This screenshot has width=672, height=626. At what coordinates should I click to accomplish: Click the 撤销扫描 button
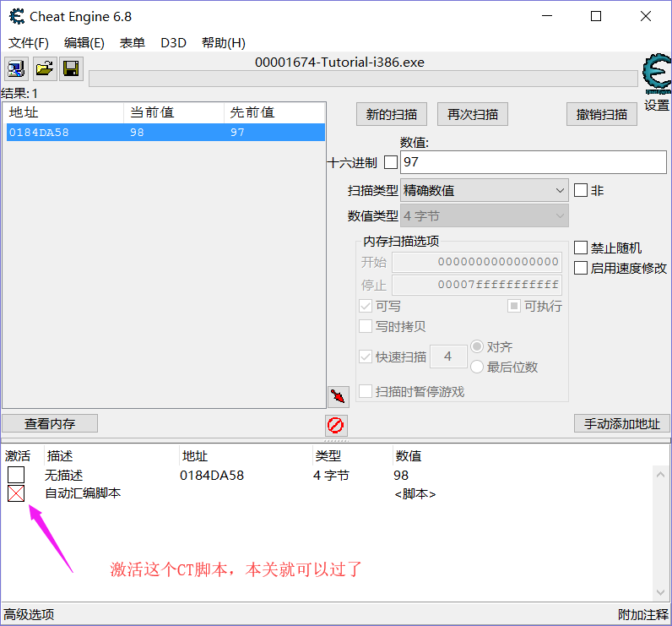click(x=601, y=114)
